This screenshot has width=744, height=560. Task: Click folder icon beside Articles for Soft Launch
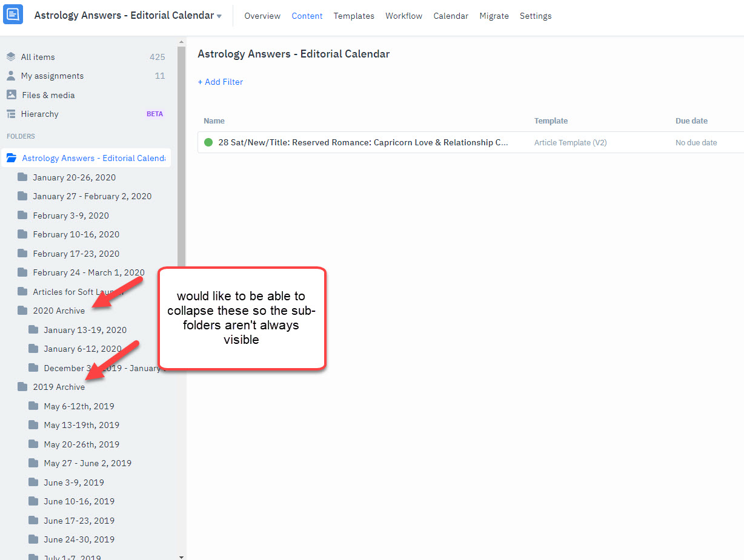coord(22,292)
